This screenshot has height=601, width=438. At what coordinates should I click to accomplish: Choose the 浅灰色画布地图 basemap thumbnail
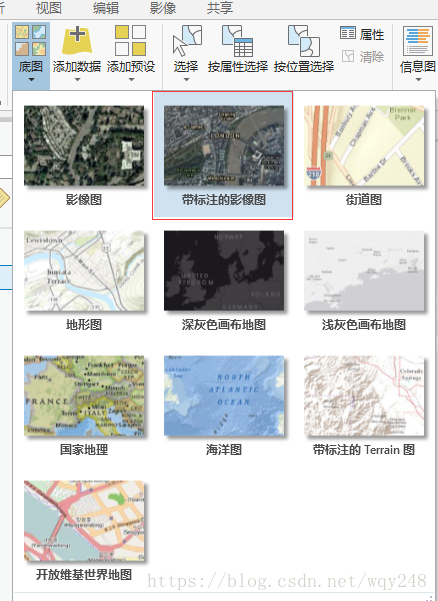point(364,271)
